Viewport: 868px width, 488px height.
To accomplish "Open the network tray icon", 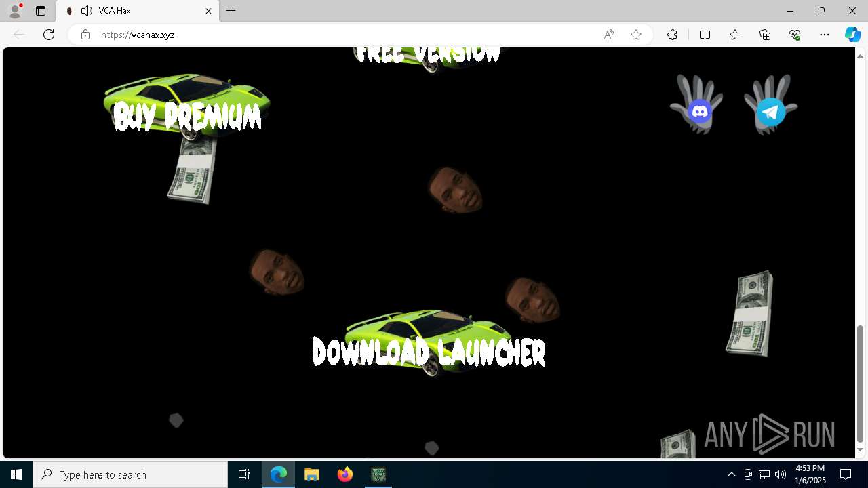I will tap(764, 474).
